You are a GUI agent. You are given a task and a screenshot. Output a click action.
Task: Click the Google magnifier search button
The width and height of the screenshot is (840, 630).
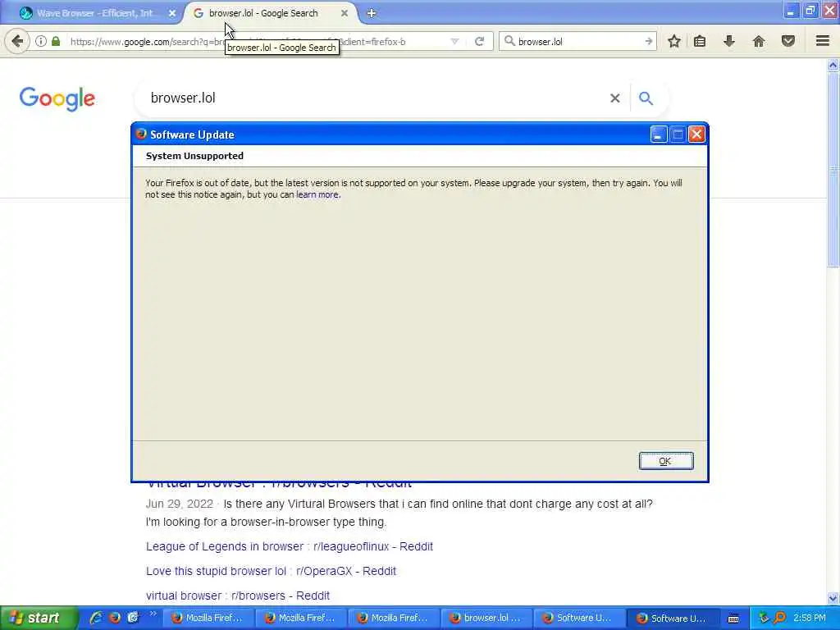pyautogui.click(x=646, y=98)
